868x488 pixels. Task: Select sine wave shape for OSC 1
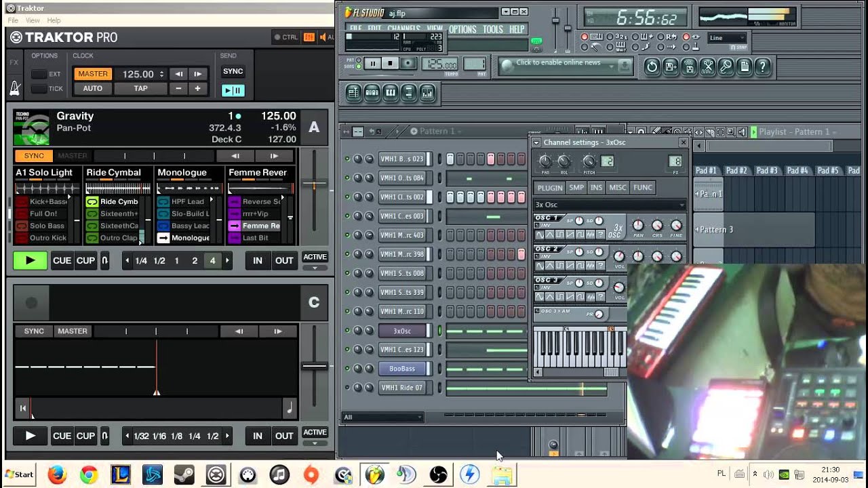540,235
